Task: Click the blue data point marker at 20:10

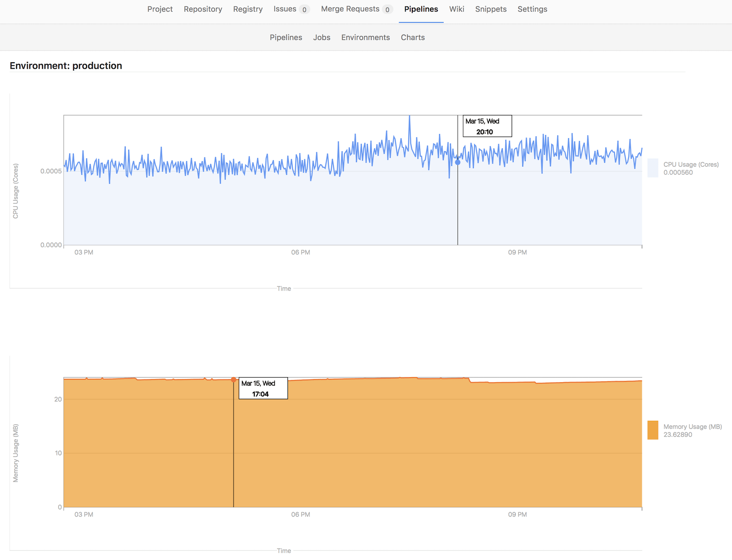Action: [457, 162]
